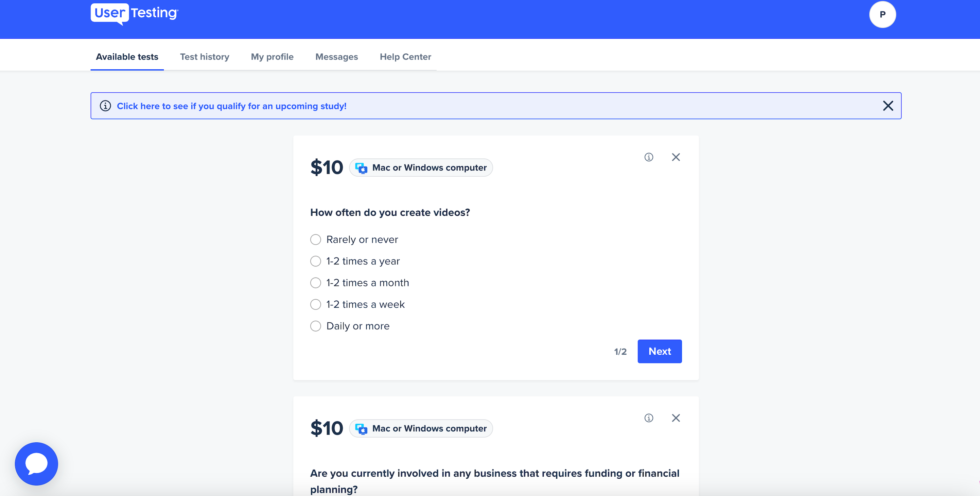Image resolution: width=980 pixels, height=496 pixels.
Task: Open the qualify for upcoming study link
Action: coord(232,106)
